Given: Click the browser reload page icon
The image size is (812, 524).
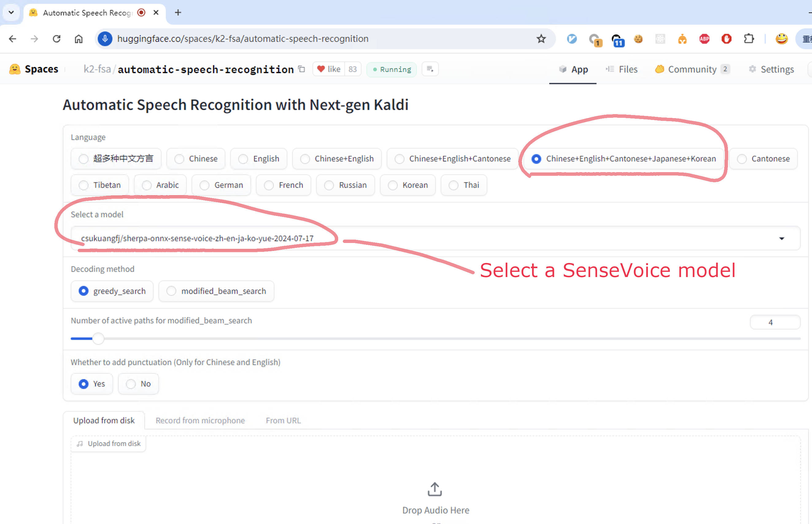Looking at the screenshot, I should coord(56,39).
